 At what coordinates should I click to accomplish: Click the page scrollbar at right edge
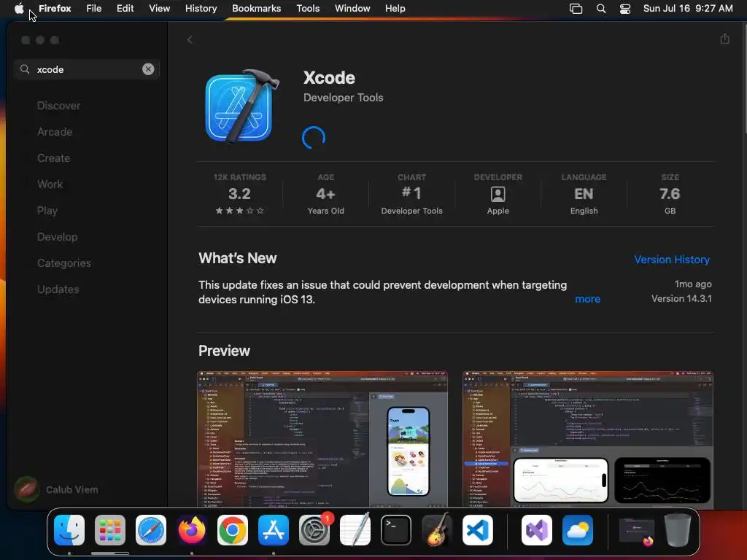point(744,77)
